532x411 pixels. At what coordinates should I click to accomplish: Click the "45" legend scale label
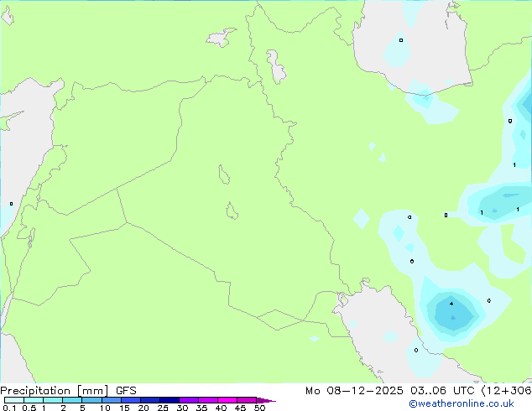[240, 408]
